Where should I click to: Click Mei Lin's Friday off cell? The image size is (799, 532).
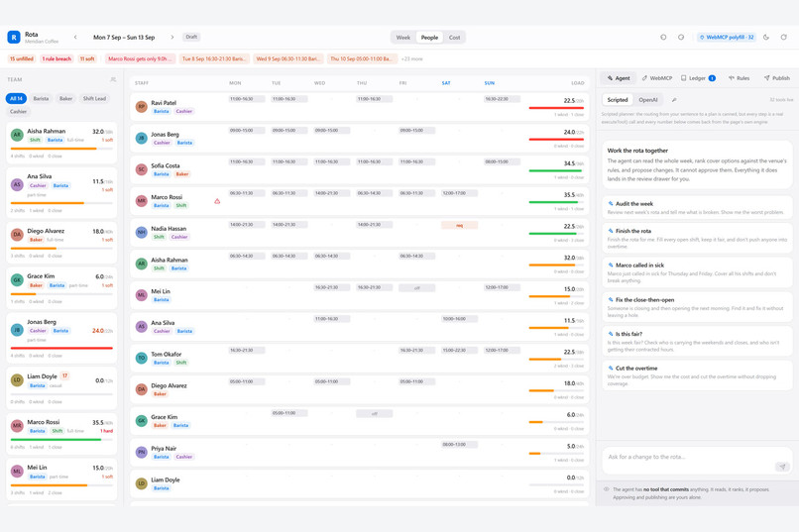point(416,287)
